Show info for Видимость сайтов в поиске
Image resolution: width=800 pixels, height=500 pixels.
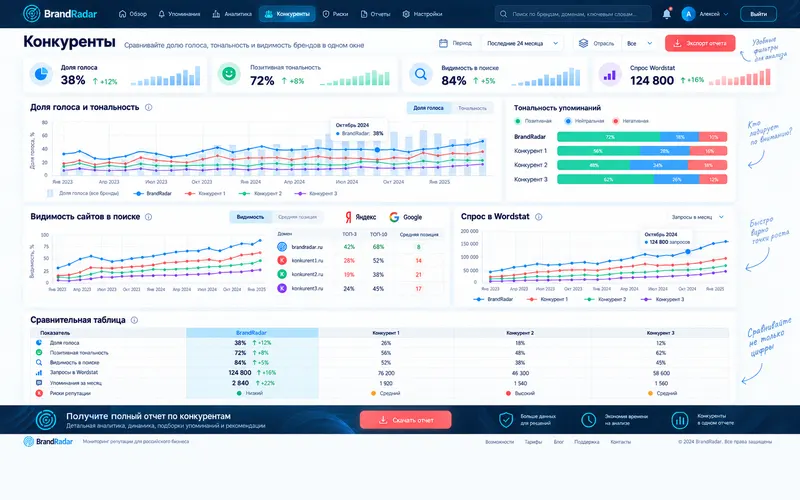148,217
